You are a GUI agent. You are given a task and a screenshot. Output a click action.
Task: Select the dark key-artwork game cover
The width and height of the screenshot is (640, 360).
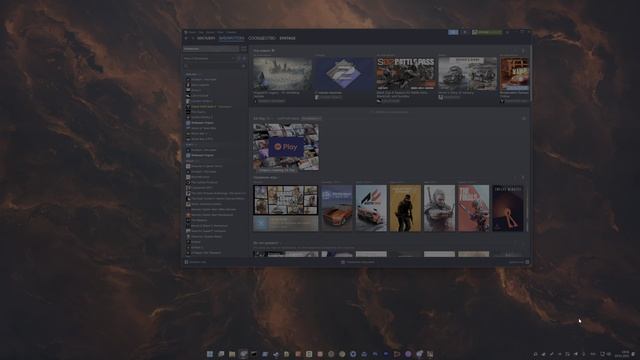(508, 208)
